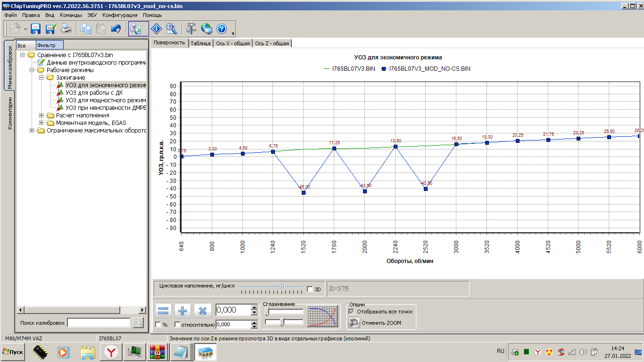Uncheck 'Отображать все точки' option

[x=351, y=312]
